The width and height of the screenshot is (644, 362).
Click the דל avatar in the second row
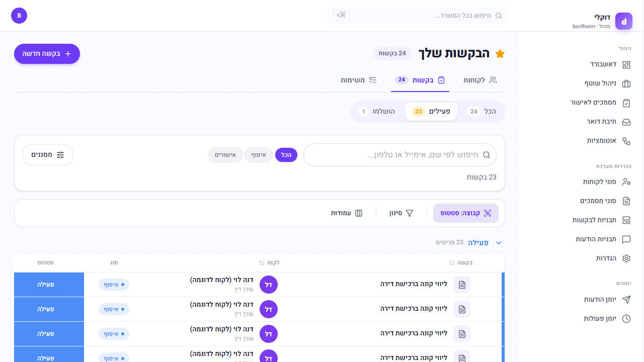[x=269, y=309]
